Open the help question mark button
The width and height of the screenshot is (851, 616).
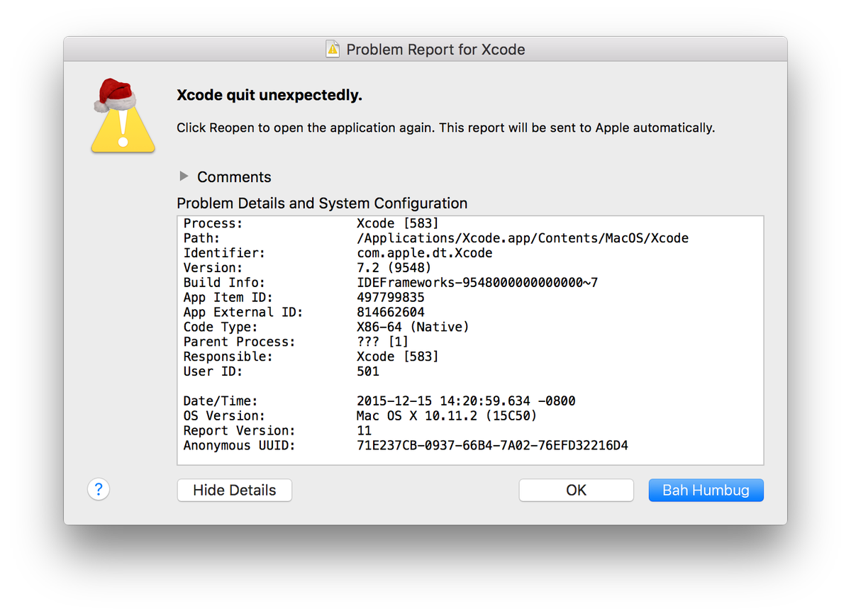99,489
